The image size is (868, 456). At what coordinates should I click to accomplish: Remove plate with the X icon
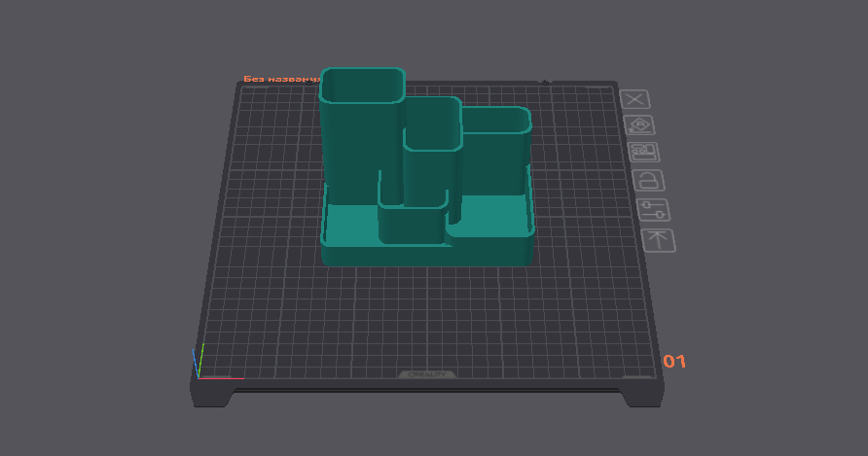pyautogui.click(x=635, y=99)
